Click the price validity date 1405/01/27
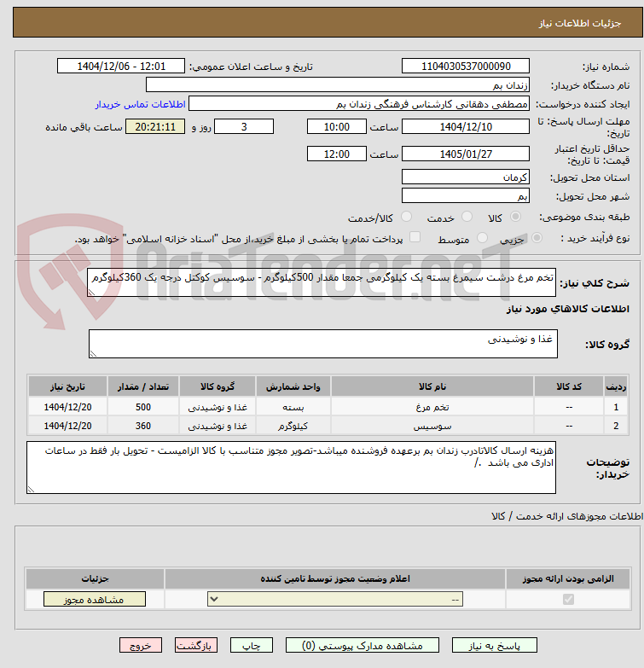 tap(466, 154)
